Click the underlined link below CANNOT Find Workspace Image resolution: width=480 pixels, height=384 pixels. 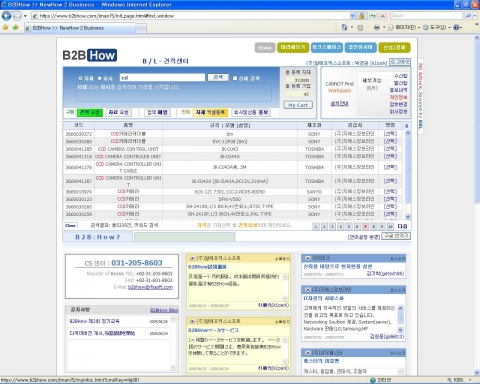(x=339, y=104)
